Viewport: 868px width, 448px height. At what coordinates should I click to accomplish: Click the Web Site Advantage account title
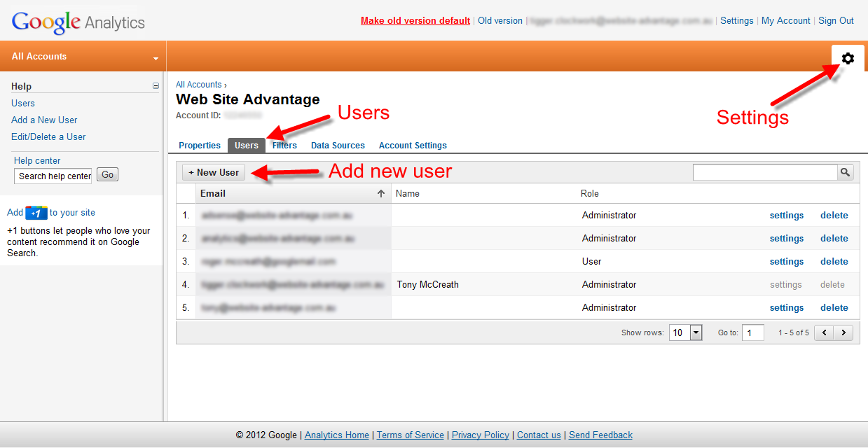pyautogui.click(x=248, y=99)
